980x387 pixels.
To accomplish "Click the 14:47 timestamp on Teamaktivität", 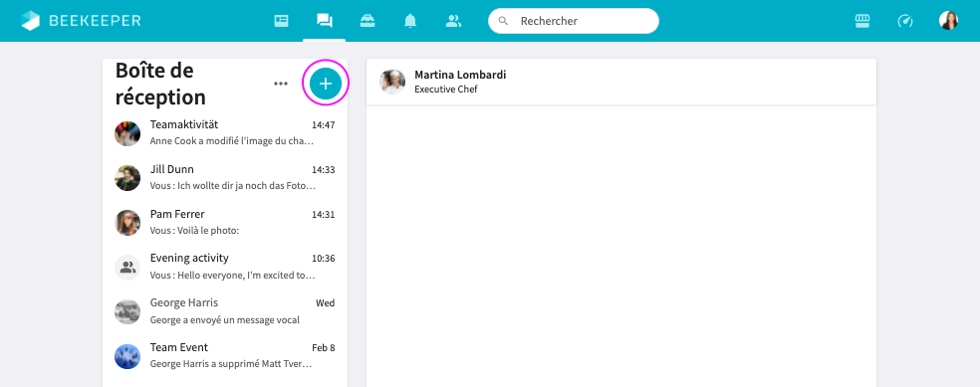I will coord(323,124).
